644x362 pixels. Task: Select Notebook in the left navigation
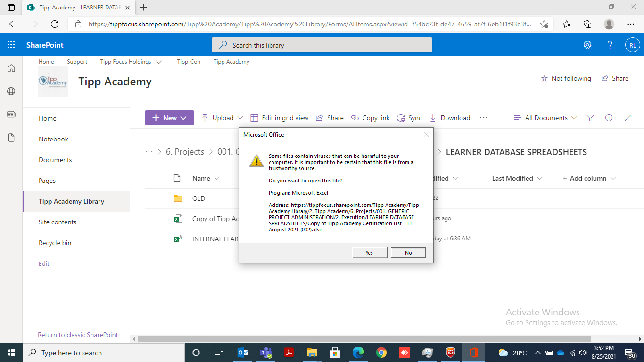(x=53, y=139)
